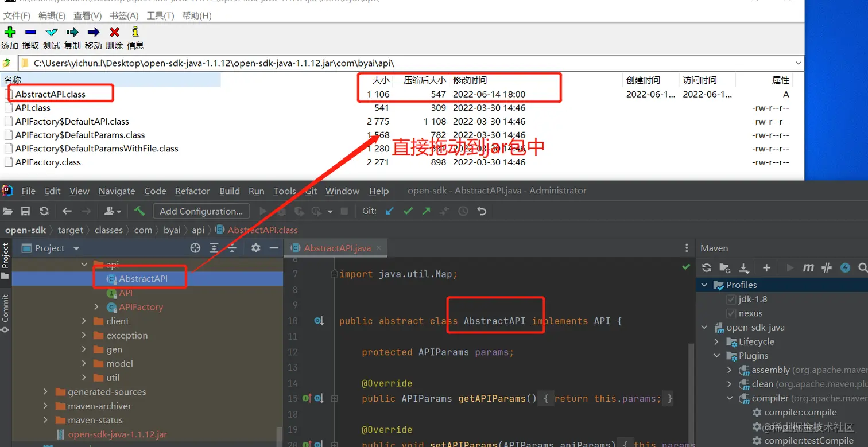Open the IntelliJ Refactor menu
This screenshot has width=868, height=447.
[192, 191]
